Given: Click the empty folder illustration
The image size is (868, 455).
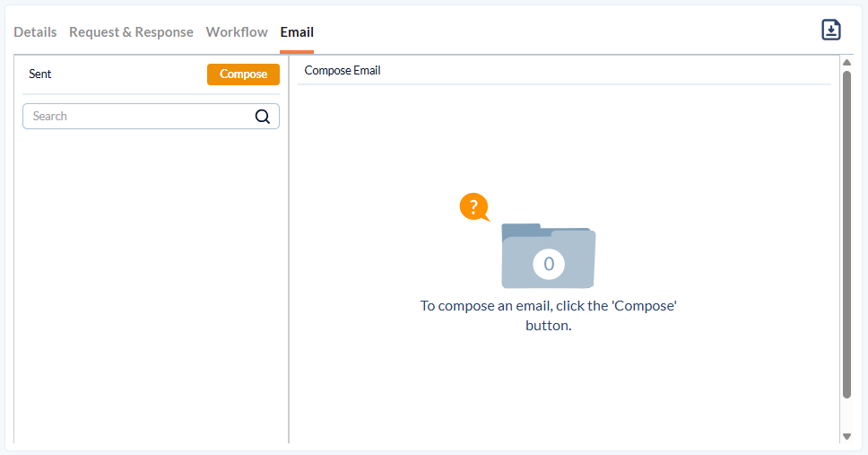Looking at the screenshot, I should (548, 256).
